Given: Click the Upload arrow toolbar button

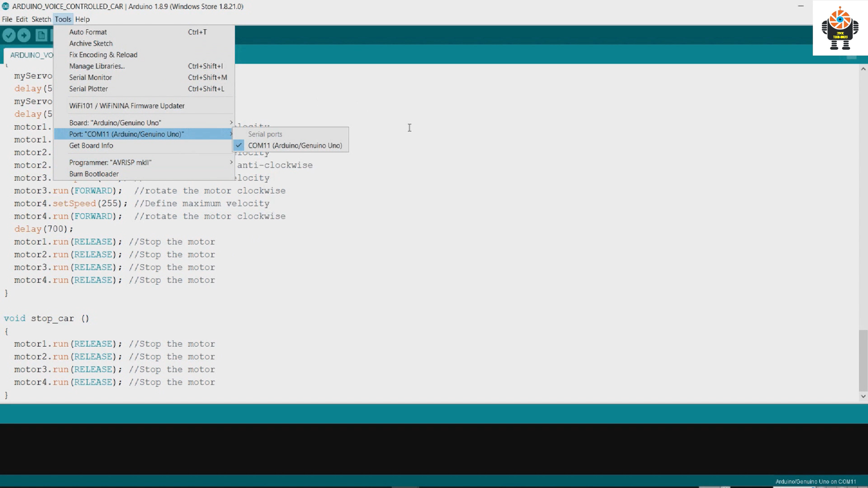Looking at the screenshot, I should 24,35.
